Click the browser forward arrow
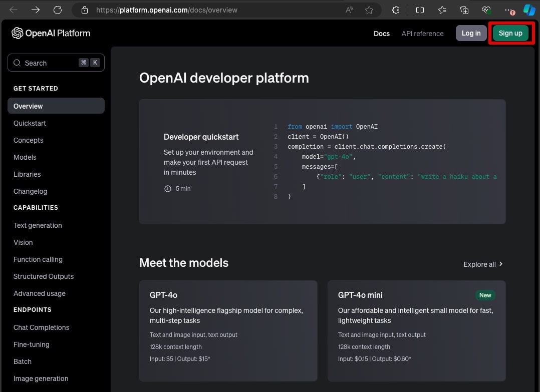This screenshot has width=540, height=392. (36, 10)
